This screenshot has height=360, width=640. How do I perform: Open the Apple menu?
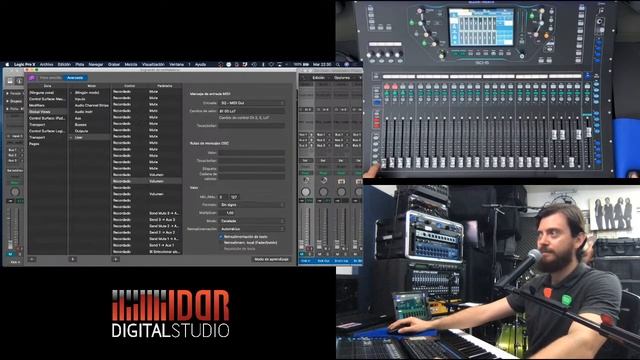pyautogui.click(x=7, y=64)
